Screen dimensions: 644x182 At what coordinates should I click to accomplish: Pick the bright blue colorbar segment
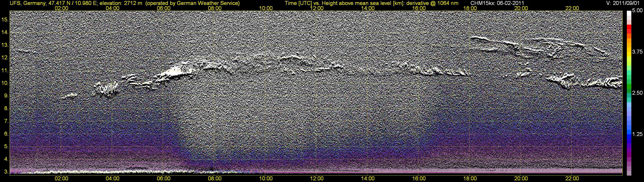[x=629, y=132]
